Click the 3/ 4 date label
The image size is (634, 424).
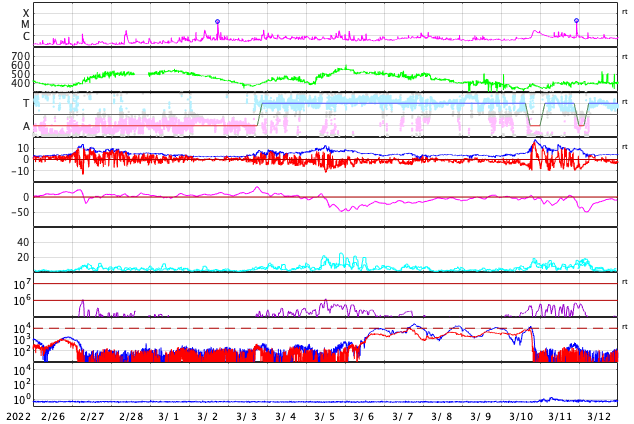[x=286, y=416]
